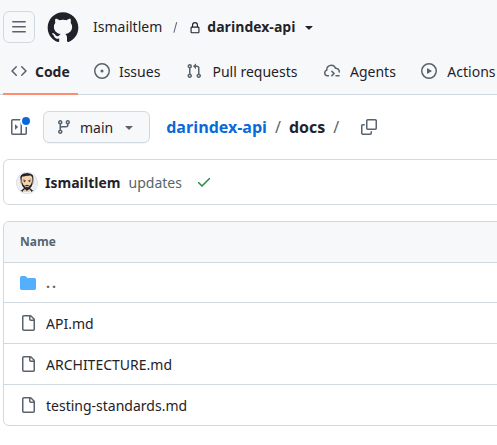Open darindex-api repository header link
Viewport: 497px width, 445px height.
[251, 27]
